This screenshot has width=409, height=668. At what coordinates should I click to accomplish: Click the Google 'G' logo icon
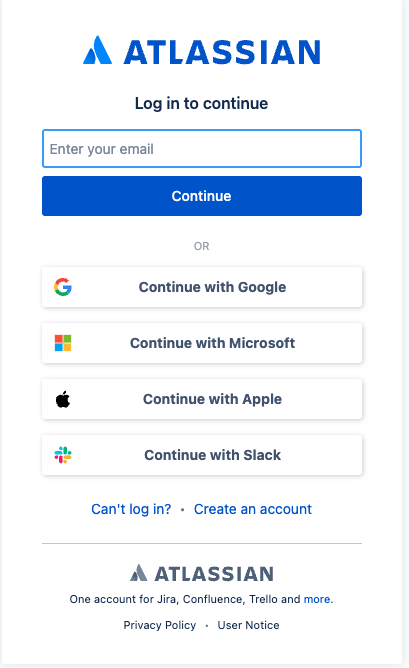point(63,287)
